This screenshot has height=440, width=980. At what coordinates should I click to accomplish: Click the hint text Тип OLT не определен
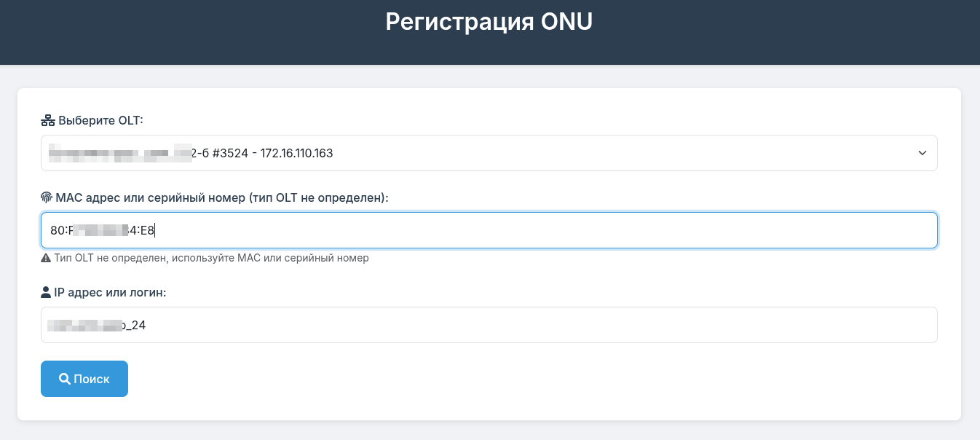(x=211, y=258)
